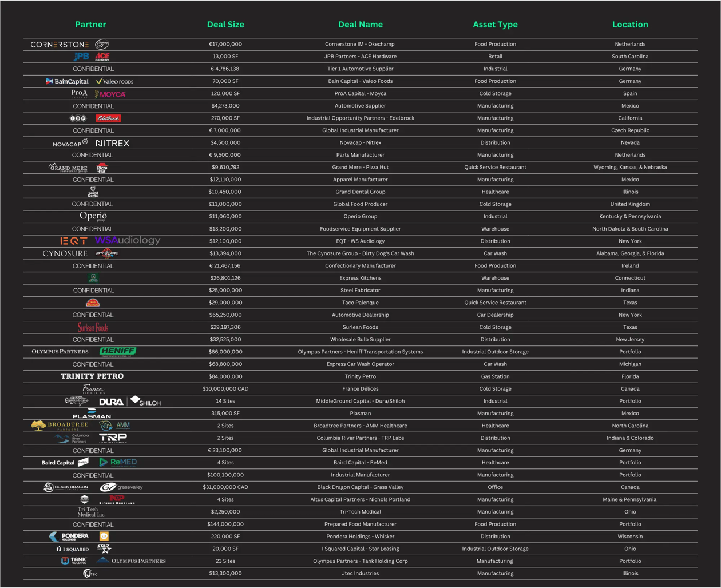Click 'Wisconsin' location cell
This screenshot has height=588, width=721.
(x=630, y=537)
